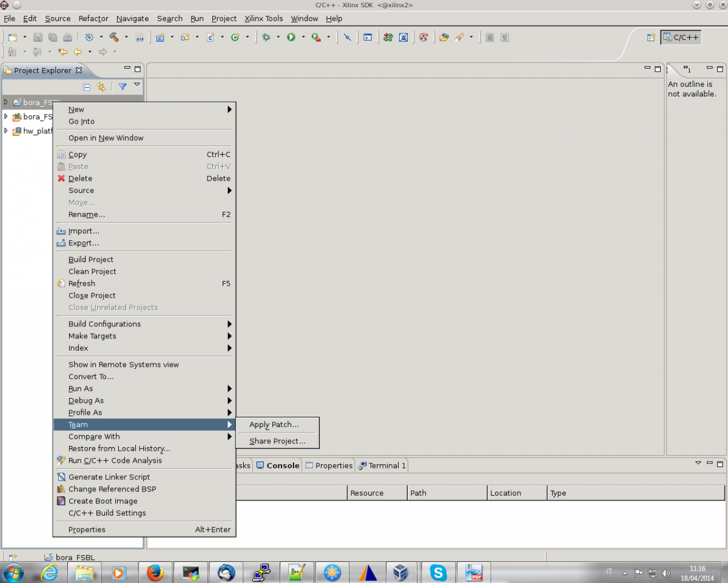Launch debugging via the Debug toolbar icon
728x583 pixels.
[267, 37]
